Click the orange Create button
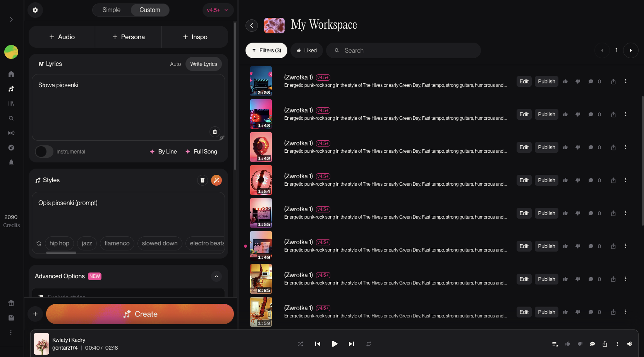 pyautogui.click(x=140, y=314)
